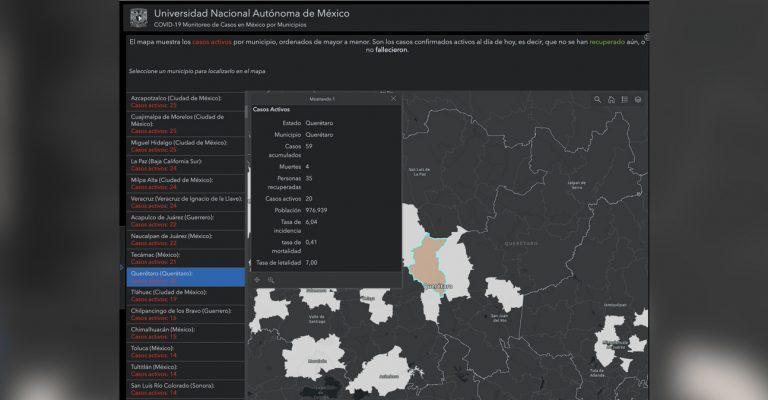The width and height of the screenshot is (768, 400).
Task: Click the Valle de Santiago map label
Action: [317, 319]
